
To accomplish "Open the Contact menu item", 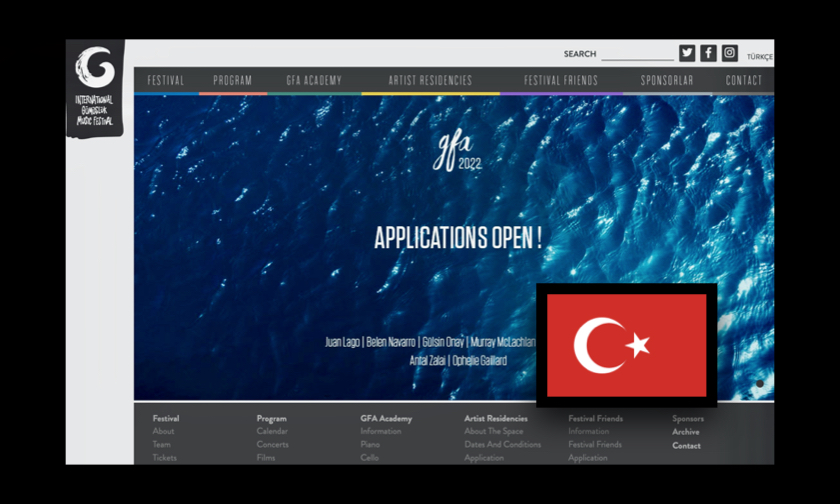I will point(744,81).
